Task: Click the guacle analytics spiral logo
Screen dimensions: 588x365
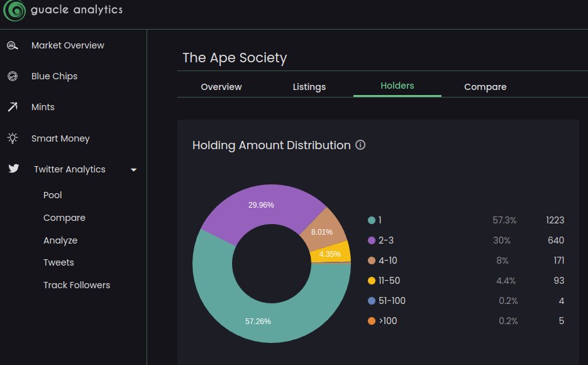Action: click(14, 9)
